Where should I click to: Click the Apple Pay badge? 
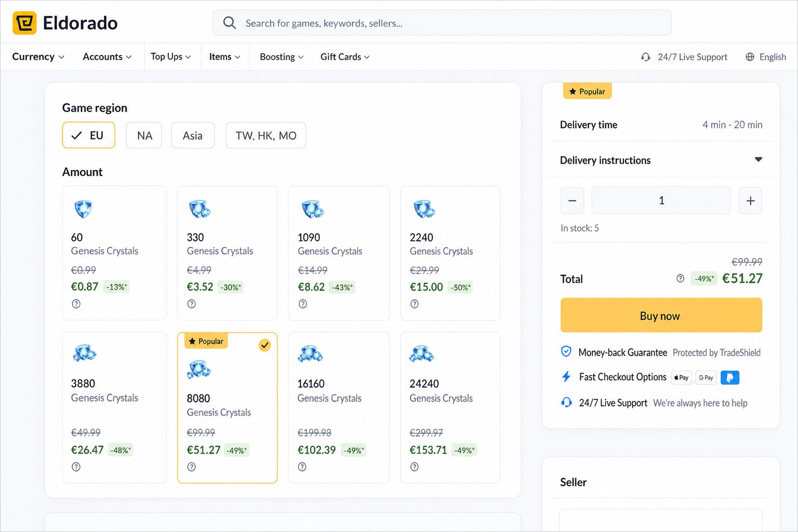coord(681,378)
